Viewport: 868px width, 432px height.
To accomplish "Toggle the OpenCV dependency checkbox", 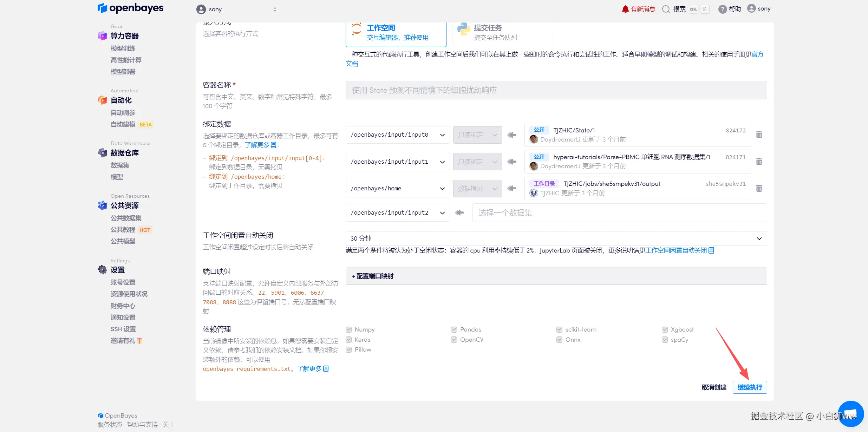I will [x=454, y=340].
